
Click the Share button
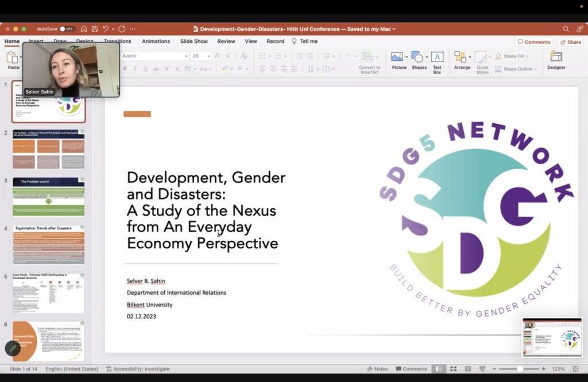[570, 42]
